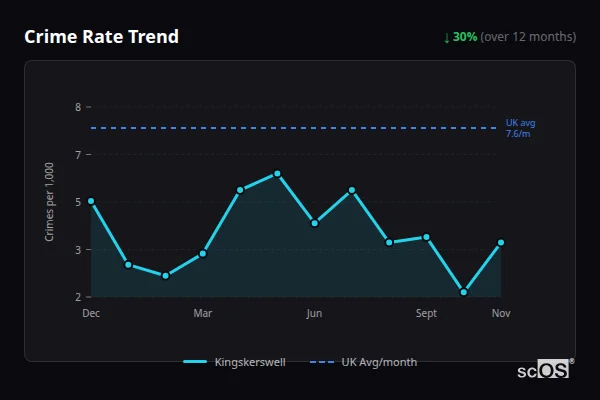The width and height of the screenshot is (600, 400).
Task: Click the Mar x-axis label
Action: point(203,313)
